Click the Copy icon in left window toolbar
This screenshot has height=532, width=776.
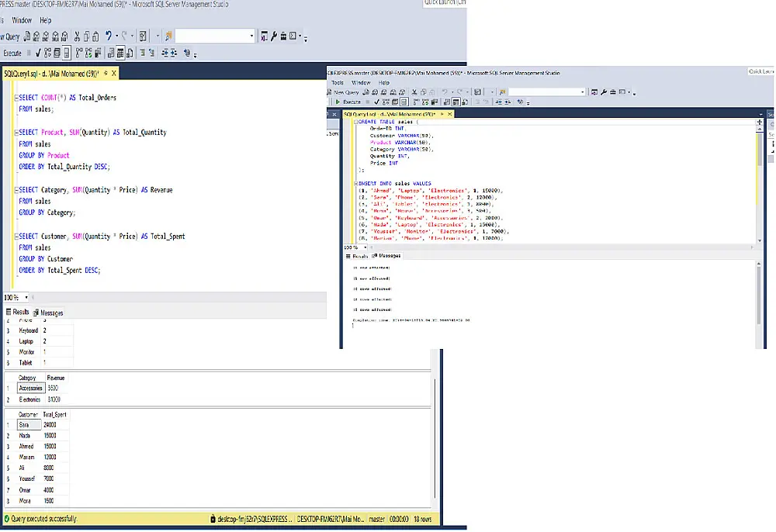pos(86,36)
